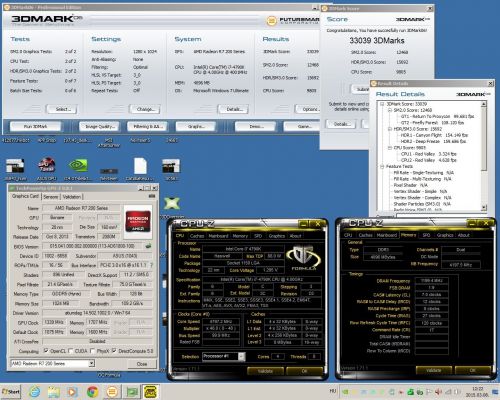This screenshot has width=500, height=400.
Task: Click the Windows Start button
Action: point(11,391)
